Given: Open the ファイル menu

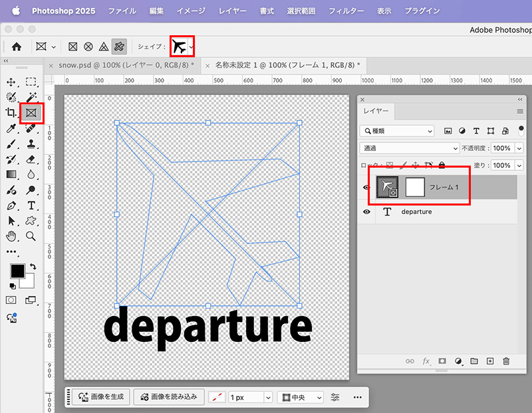Looking at the screenshot, I should (122, 11).
